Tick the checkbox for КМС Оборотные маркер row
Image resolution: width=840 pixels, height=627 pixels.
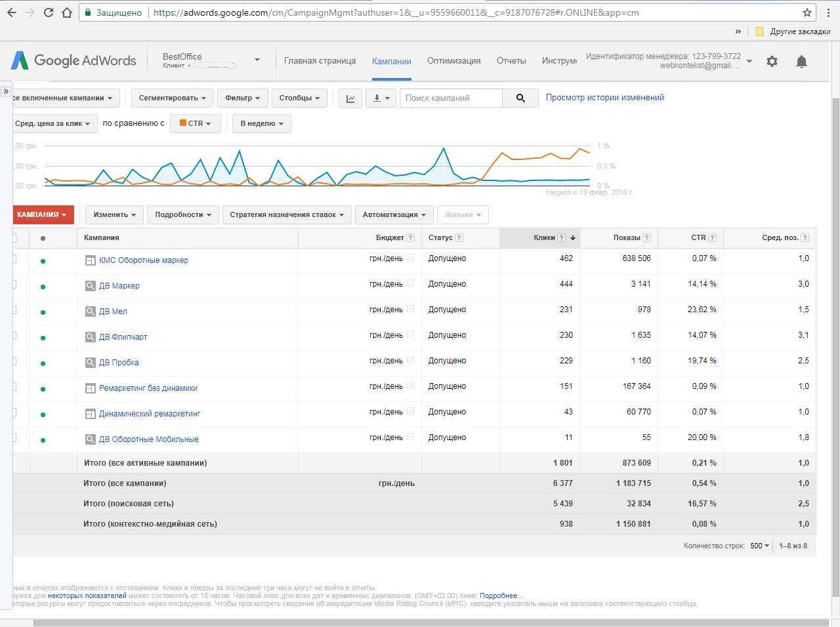click(14, 258)
